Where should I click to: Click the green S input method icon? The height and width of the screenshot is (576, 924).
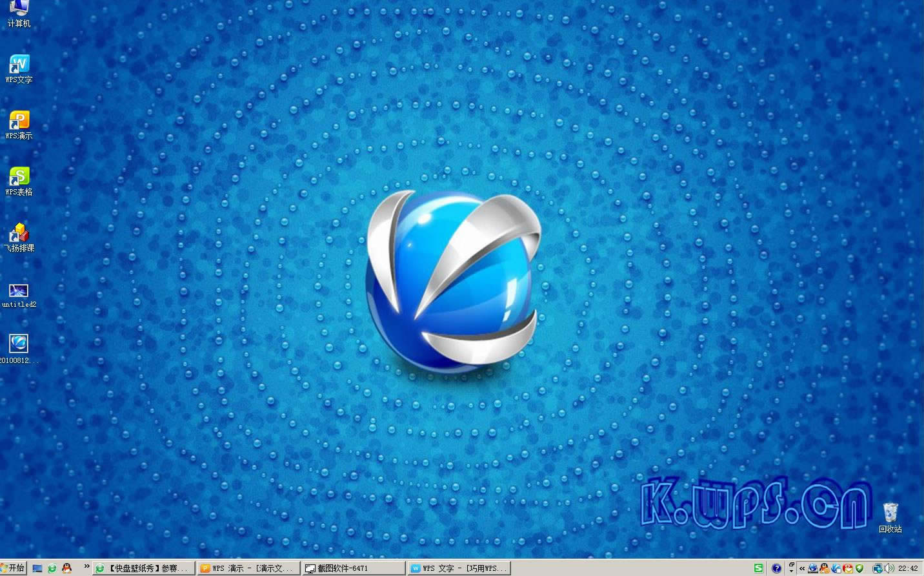[759, 568]
